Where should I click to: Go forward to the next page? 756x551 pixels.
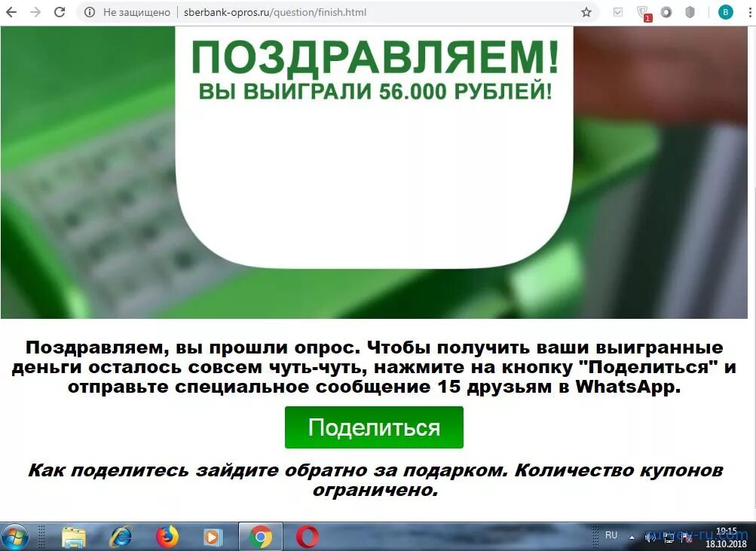click(35, 12)
